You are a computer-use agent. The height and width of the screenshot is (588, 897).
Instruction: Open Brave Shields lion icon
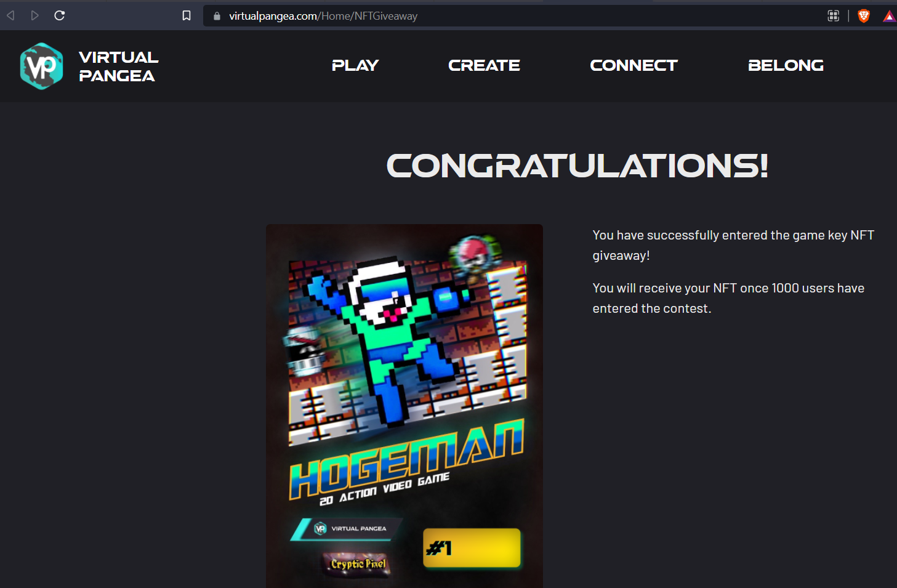point(864,16)
